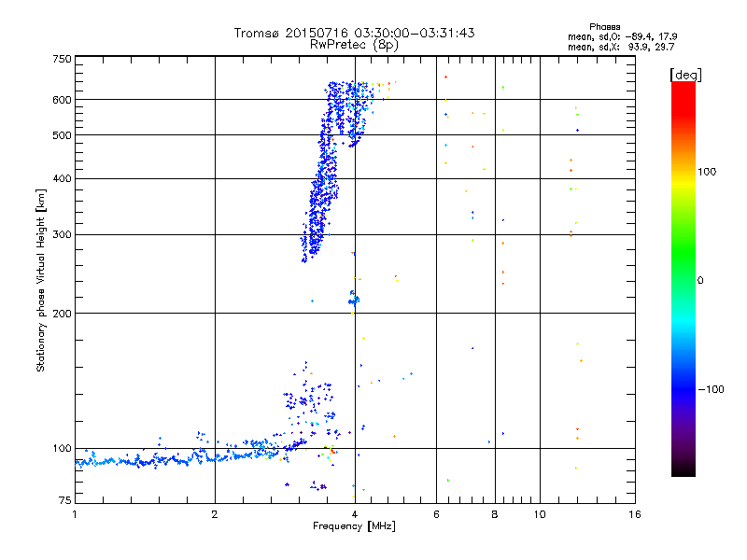Click the y-axis label 'Stationary phase Virtual Height [km]'
Viewport: 747px width, 560px height.
(40, 280)
